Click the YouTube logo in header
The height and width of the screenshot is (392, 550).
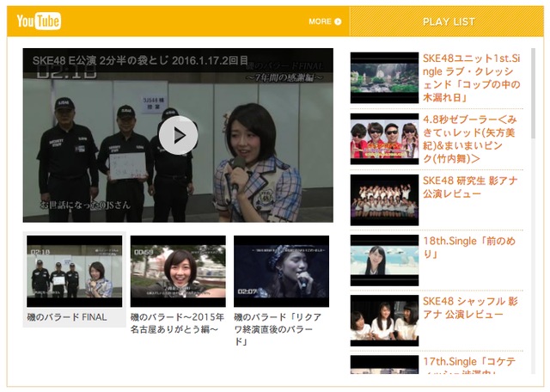39,21
